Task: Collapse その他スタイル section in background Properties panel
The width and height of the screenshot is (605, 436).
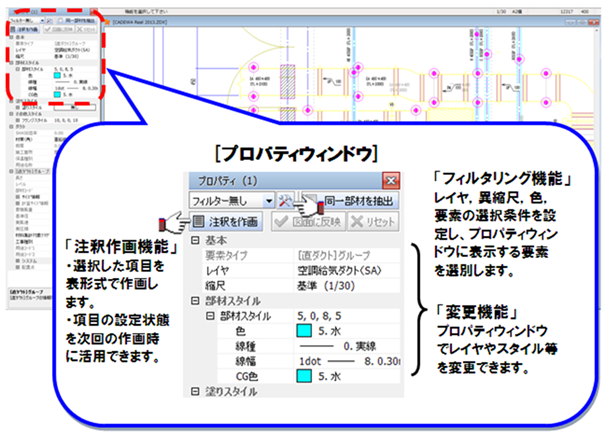Action: 12,114
